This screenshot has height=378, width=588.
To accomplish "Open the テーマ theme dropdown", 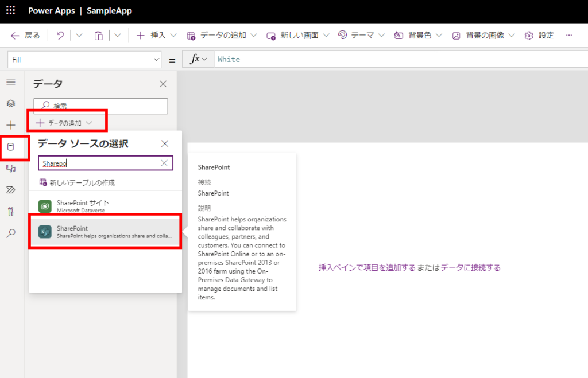I will 362,35.
